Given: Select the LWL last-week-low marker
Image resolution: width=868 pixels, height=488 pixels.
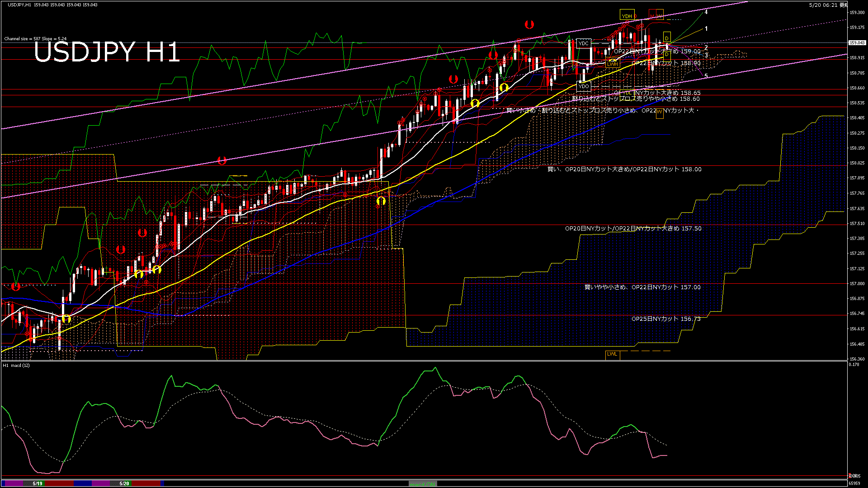Looking at the screenshot, I should (x=612, y=354).
